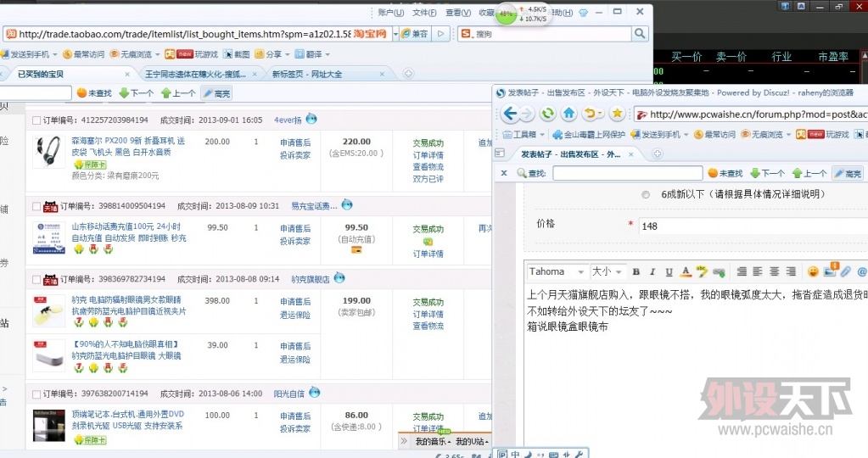Screen dimensions: 868x458
Task: Toggle 高亮 highlight in forum find bar
Action: click(848, 173)
